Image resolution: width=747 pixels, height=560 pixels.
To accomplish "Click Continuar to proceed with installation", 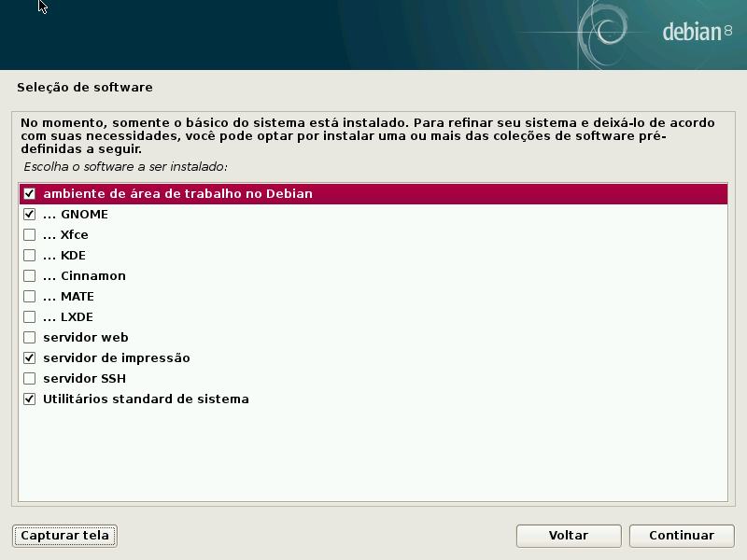I will [681, 536].
